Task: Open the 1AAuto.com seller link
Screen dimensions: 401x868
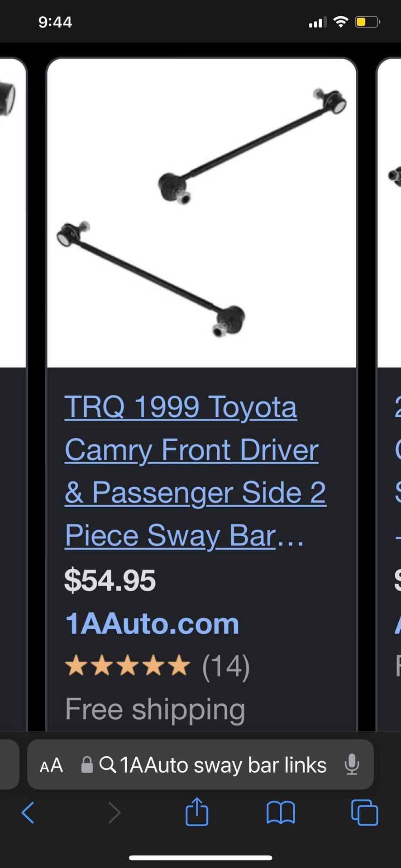Action: [x=152, y=623]
